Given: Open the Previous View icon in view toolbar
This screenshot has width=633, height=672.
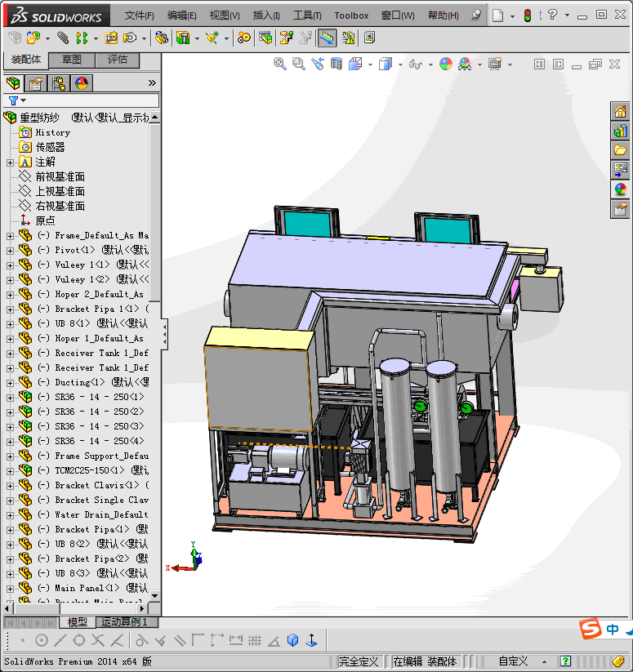Looking at the screenshot, I should pos(318,64).
